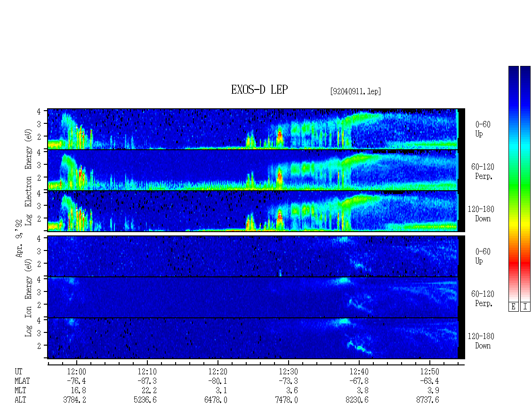Click the MLT row label

point(20,391)
